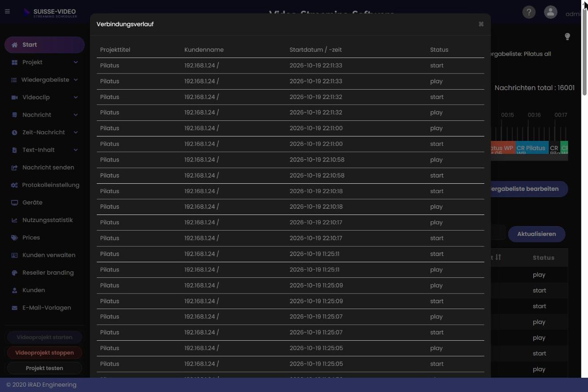Image resolution: width=588 pixels, height=392 pixels.
Task: Click the Protokolleinstellung gears icon
Action: click(14, 185)
